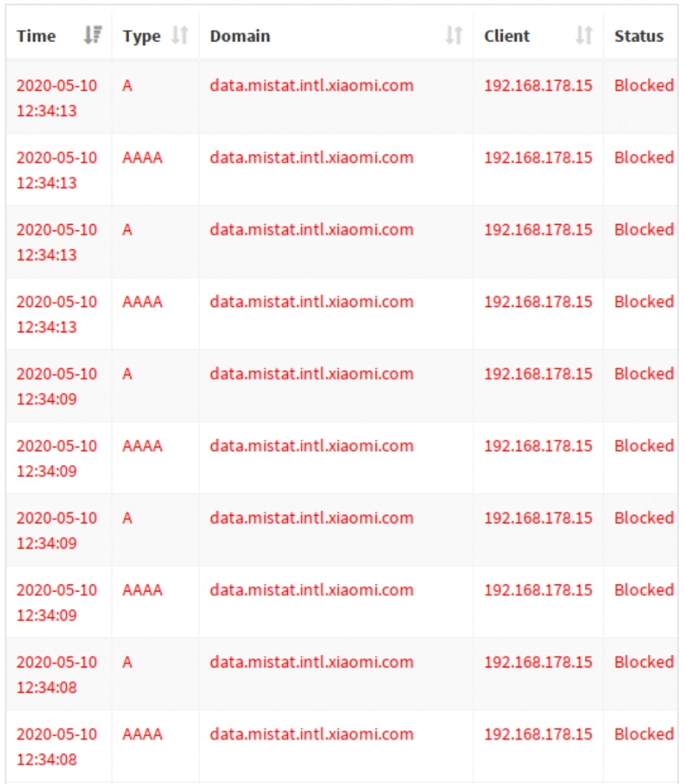The height and width of the screenshot is (784, 686).
Task: Select the Domain header text
Action: pyautogui.click(x=240, y=36)
